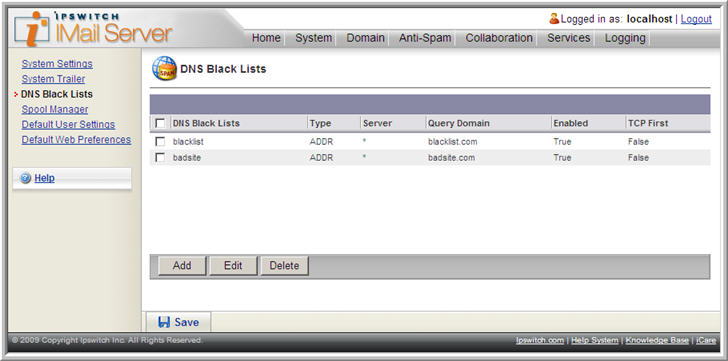Screen dimensions: 728x361
Task: Click the Help question mark icon
Action: [x=26, y=178]
